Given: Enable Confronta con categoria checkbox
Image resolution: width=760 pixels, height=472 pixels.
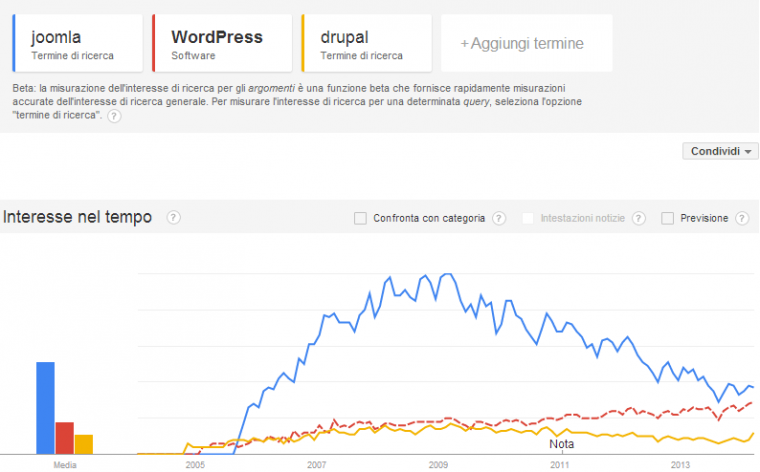Looking at the screenshot, I should click(360, 219).
